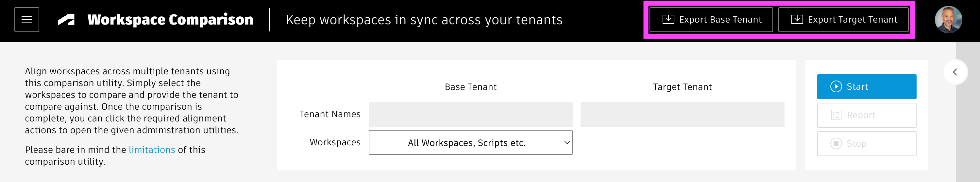Open the limitations link
980x182 pixels.
point(152,150)
